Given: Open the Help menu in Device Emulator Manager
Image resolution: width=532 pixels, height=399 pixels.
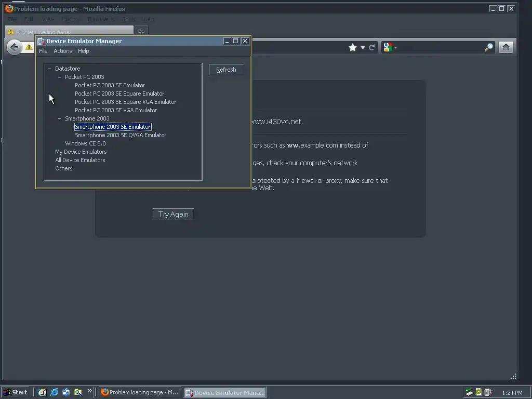Looking at the screenshot, I should point(84,51).
